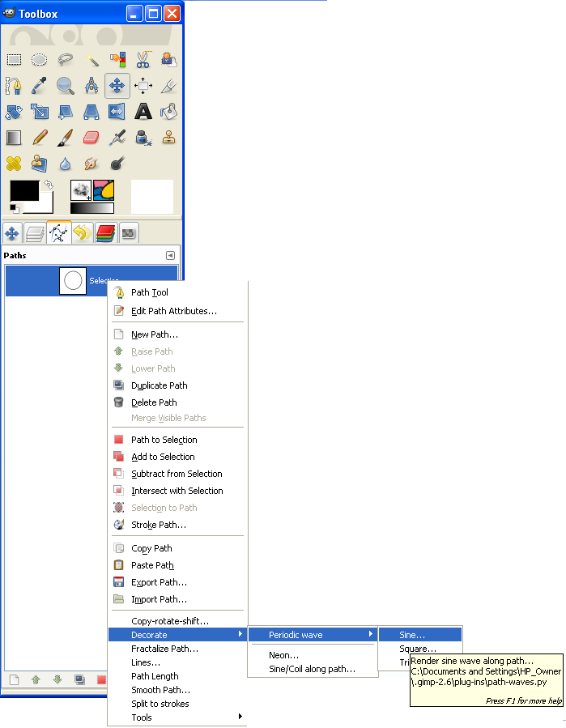The width and height of the screenshot is (566, 728).
Task: Open the Paths panel configure menu arrow
Action: (170, 255)
